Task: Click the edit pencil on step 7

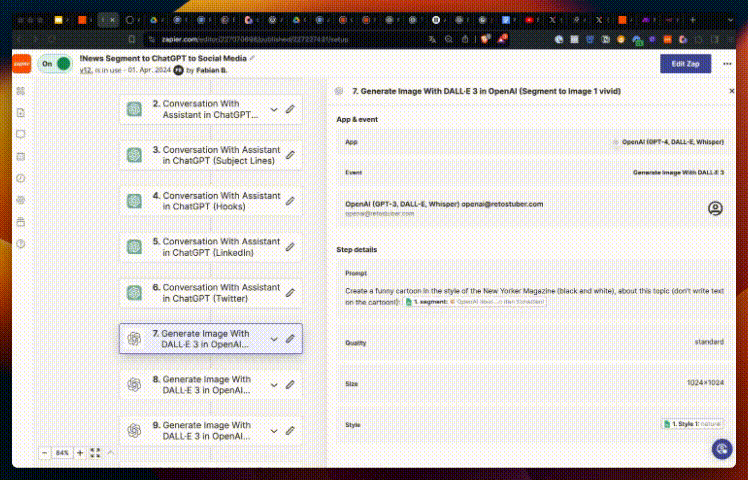Action: click(x=290, y=339)
